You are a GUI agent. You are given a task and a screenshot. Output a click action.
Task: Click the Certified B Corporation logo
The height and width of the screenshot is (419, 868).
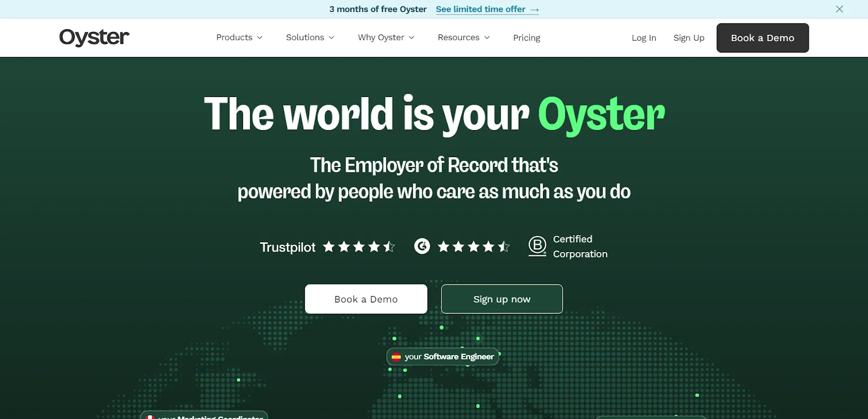[x=537, y=246]
